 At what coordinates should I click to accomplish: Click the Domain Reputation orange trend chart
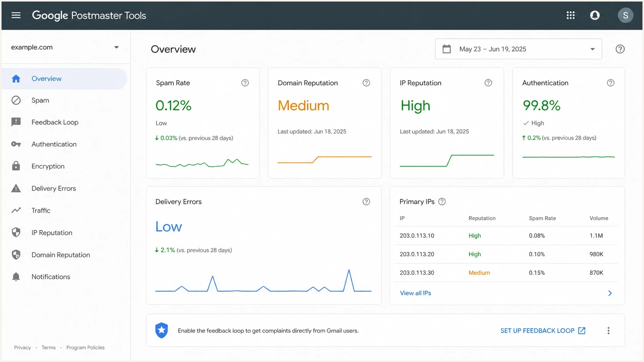pos(325,160)
